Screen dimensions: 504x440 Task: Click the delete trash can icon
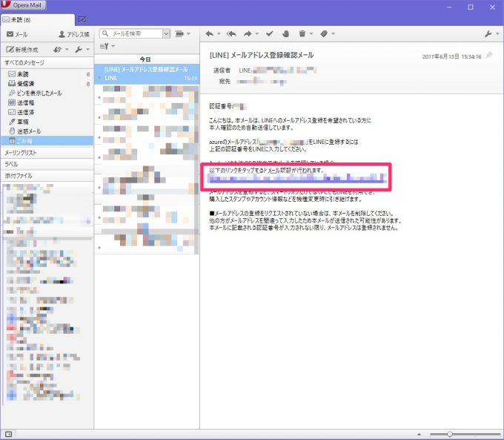click(302, 33)
